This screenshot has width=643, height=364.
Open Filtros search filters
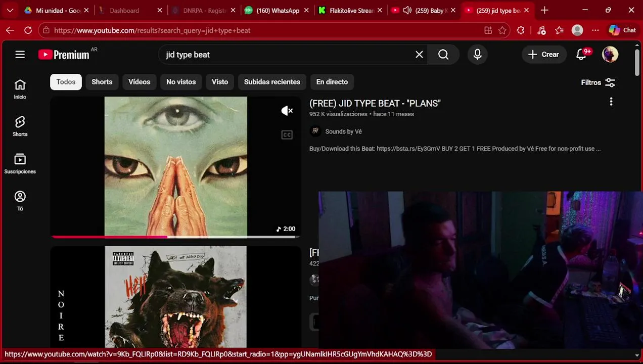598,82
